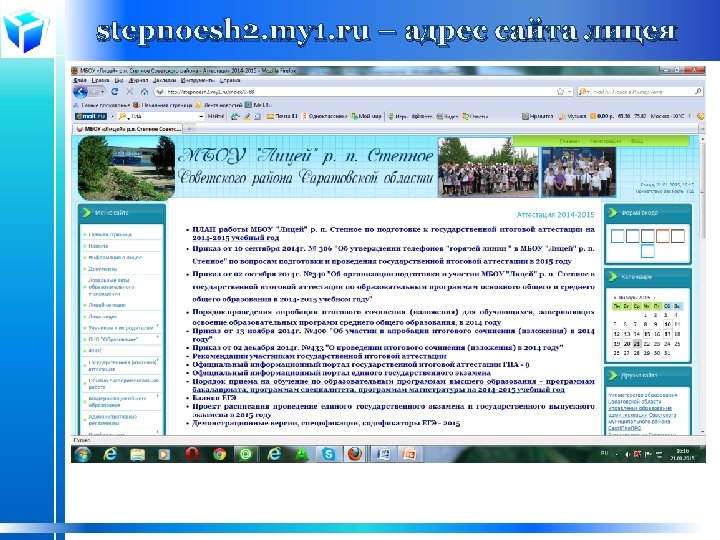Open Приказ от 02 декабря 2014г. link

click(377, 348)
